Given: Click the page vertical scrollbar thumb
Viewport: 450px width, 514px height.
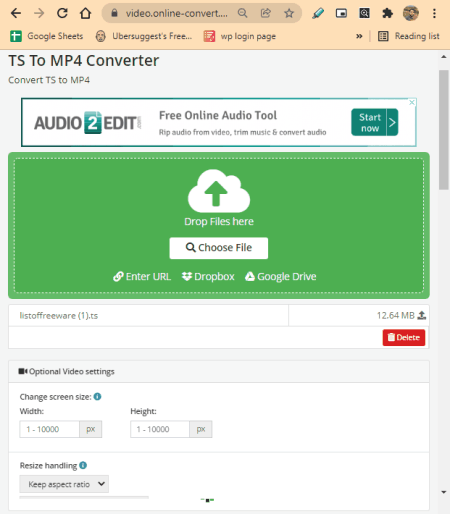Looking at the screenshot, I should (444, 130).
